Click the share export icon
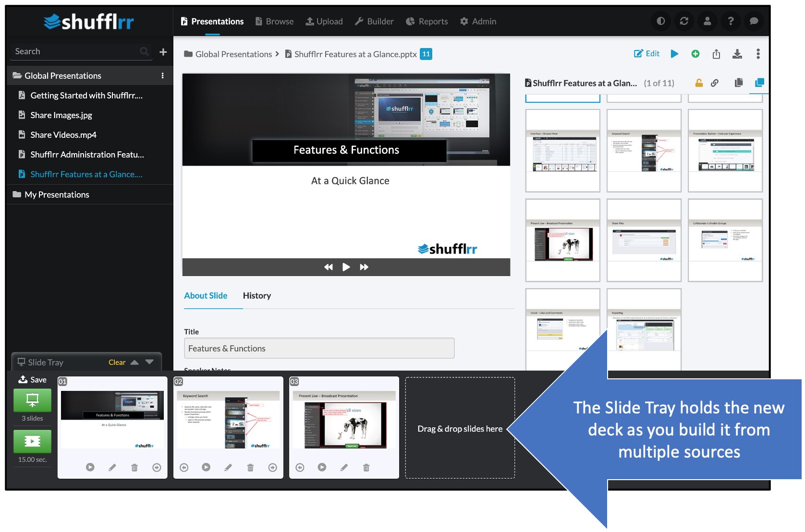 click(716, 54)
